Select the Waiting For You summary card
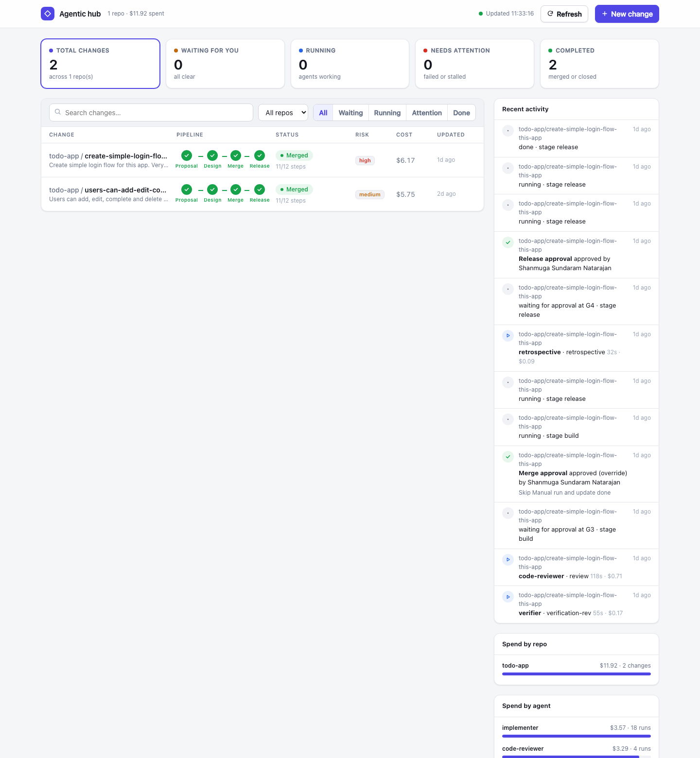 click(x=225, y=64)
